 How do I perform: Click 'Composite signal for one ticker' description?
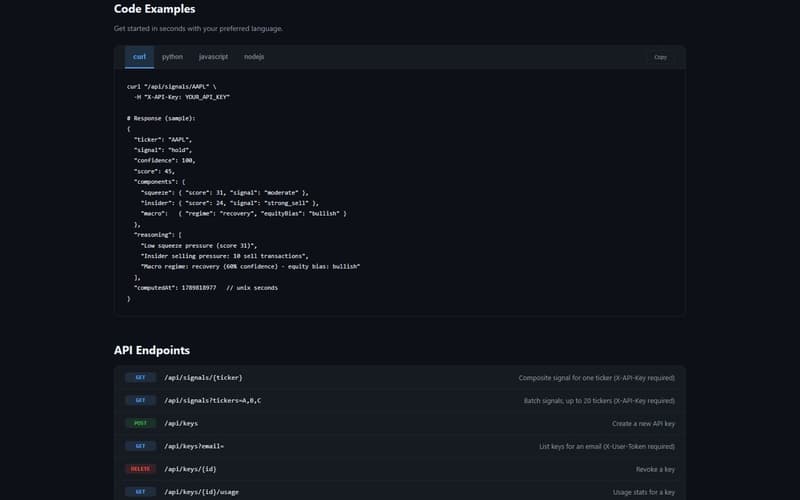(x=596, y=378)
